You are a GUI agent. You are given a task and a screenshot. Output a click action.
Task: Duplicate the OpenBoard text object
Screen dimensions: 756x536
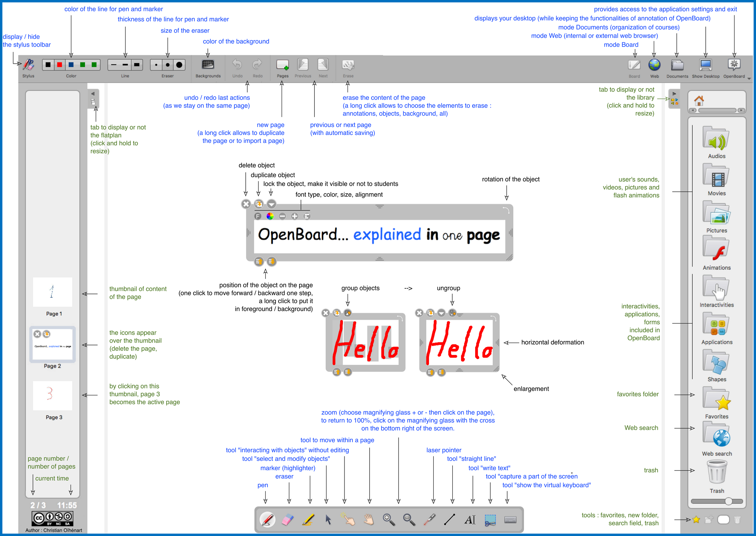[259, 204]
